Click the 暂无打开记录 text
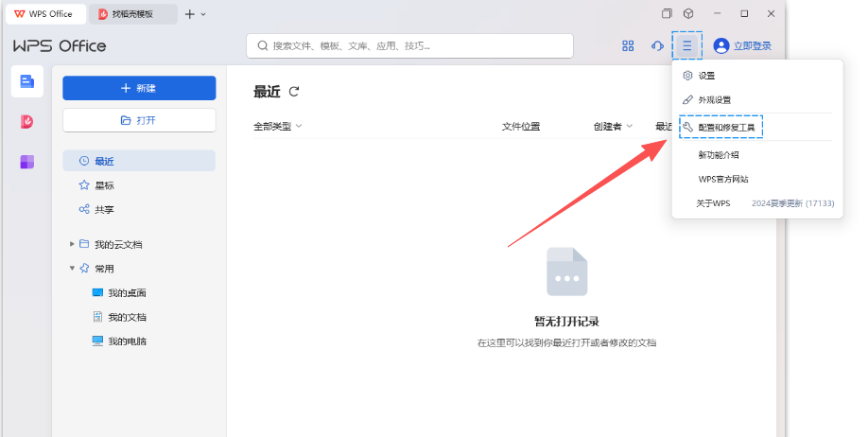This screenshot has height=437, width=868. click(567, 322)
